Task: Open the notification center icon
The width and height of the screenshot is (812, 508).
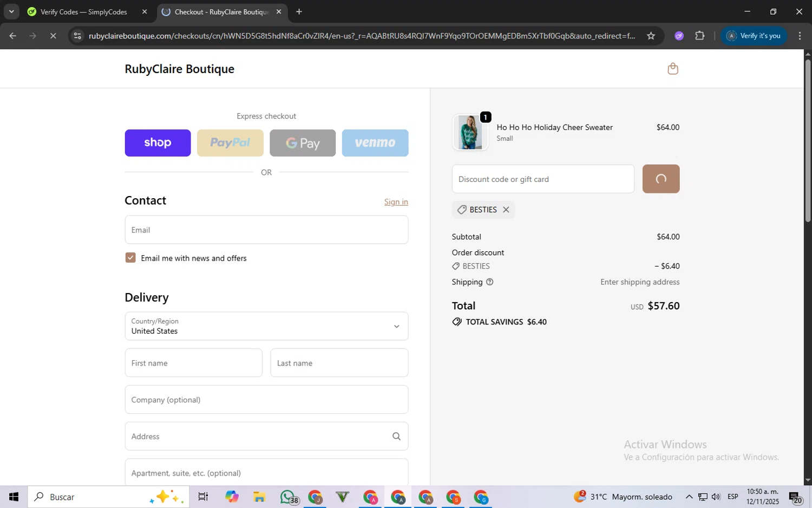Action: (795, 497)
